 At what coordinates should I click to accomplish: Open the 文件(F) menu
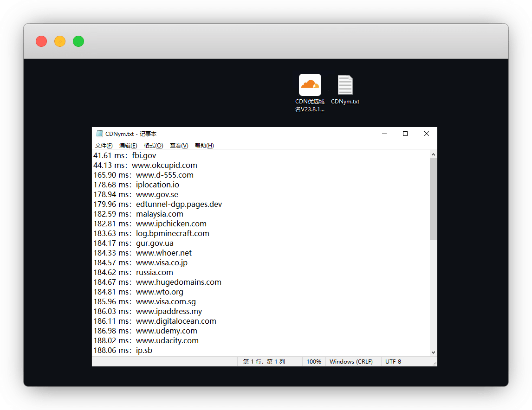tap(104, 146)
